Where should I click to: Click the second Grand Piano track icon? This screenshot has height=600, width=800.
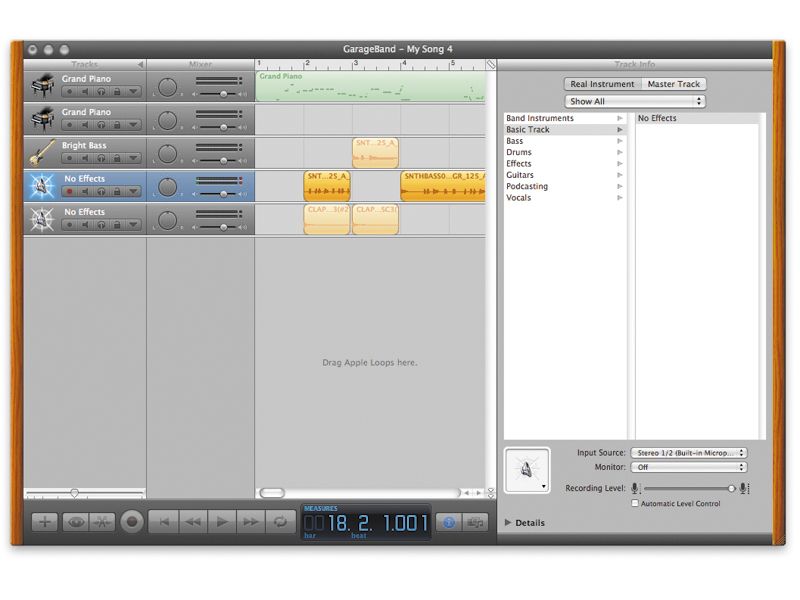(x=43, y=119)
